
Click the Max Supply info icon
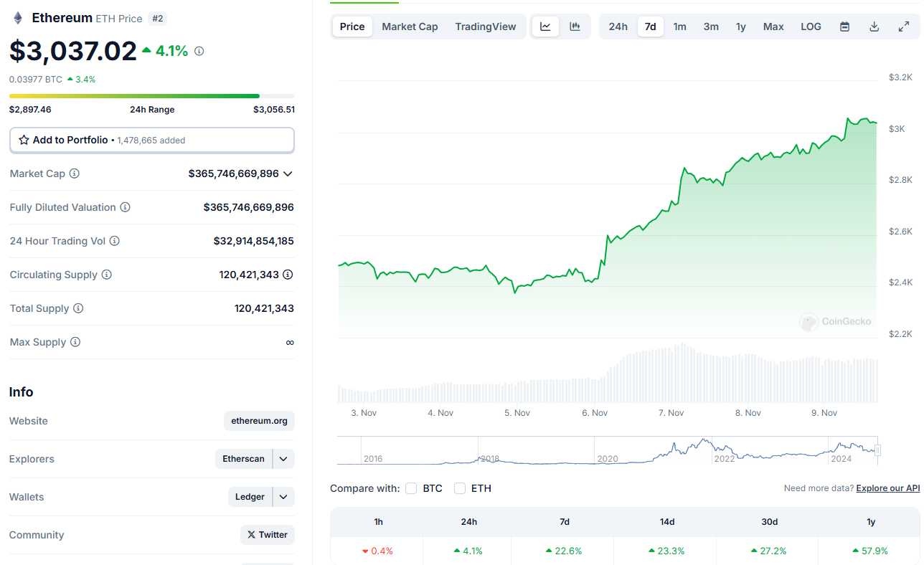[x=75, y=342]
